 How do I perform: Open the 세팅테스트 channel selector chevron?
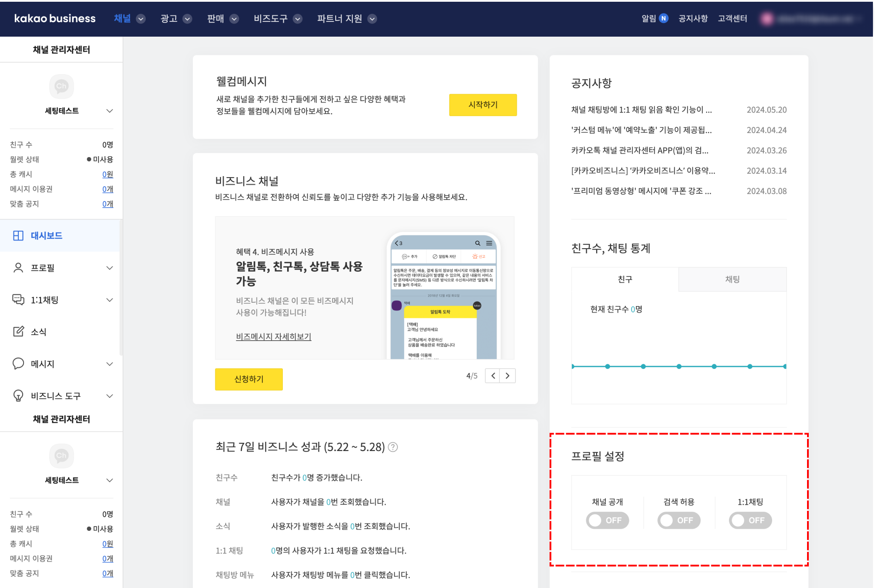point(110,111)
